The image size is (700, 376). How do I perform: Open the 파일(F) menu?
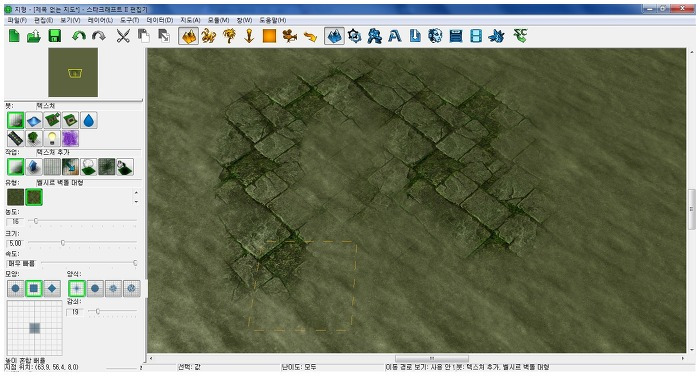point(17,20)
